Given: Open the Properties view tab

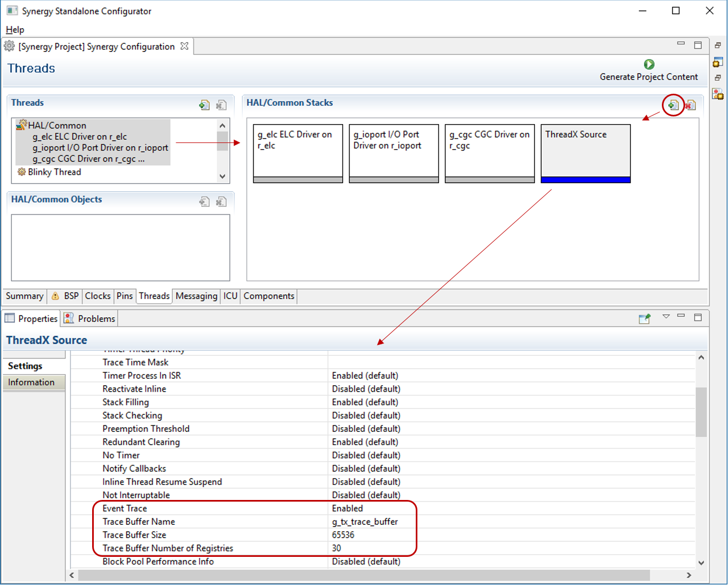Looking at the screenshot, I should 31,318.
